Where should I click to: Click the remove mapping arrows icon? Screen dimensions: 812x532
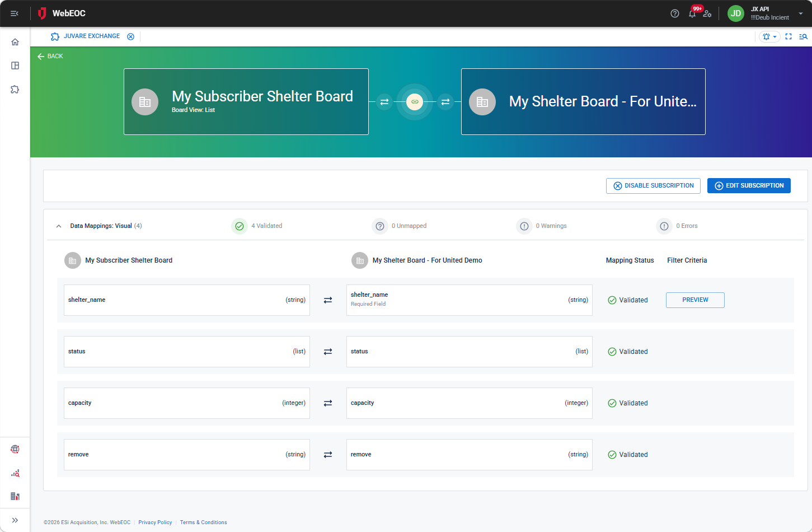point(328,455)
